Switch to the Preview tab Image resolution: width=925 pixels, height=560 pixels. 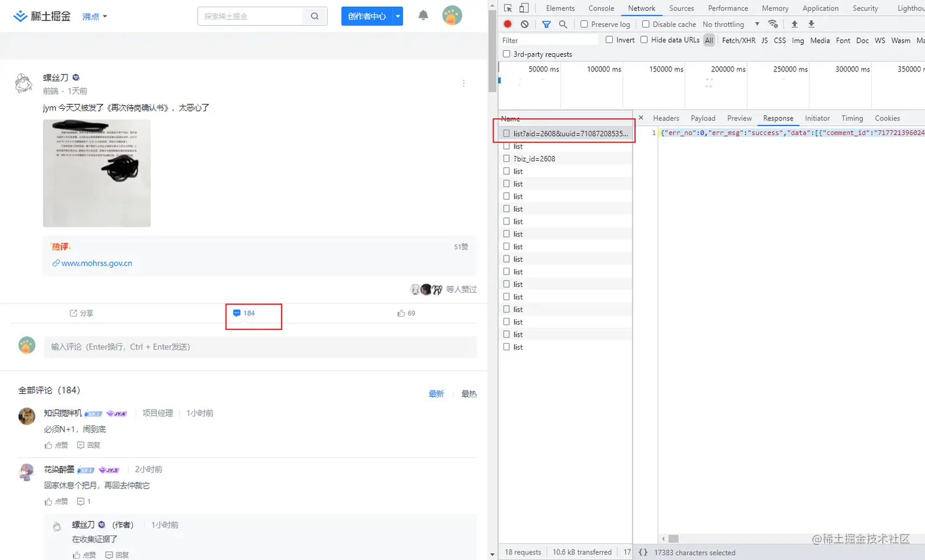coord(740,118)
